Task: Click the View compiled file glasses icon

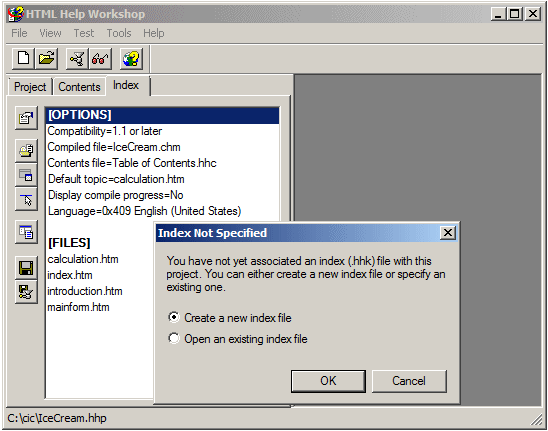Action: point(100,58)
